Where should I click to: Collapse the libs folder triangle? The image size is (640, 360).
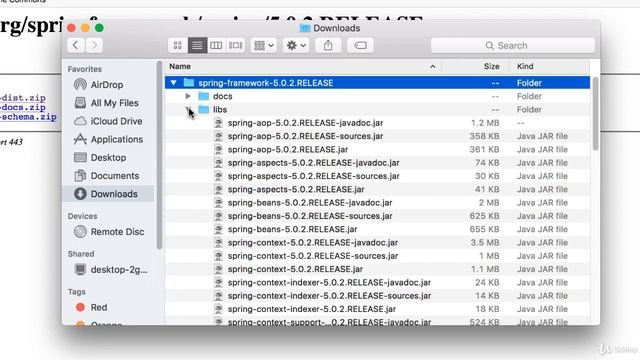188,109
